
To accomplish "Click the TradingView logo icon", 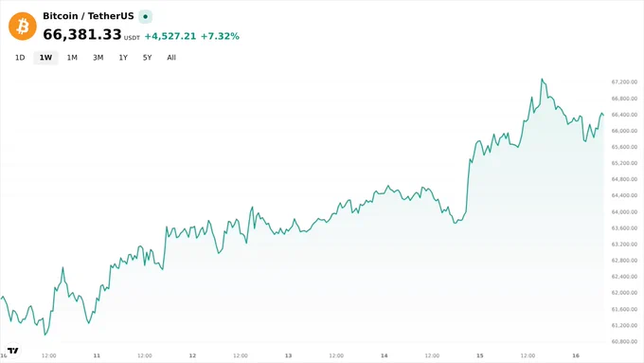I will pos(13,351).
